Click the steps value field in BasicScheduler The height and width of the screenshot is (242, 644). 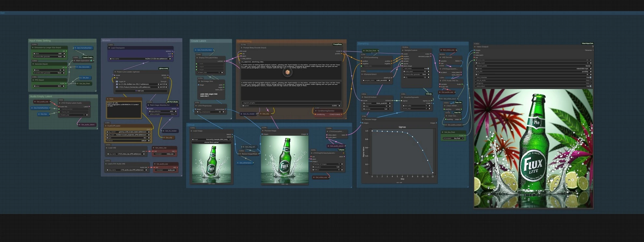(377, 106)
